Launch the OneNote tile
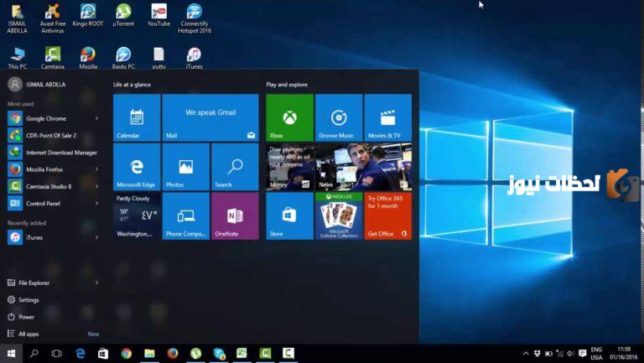The image size is (644, 363). tap(235, 216)
